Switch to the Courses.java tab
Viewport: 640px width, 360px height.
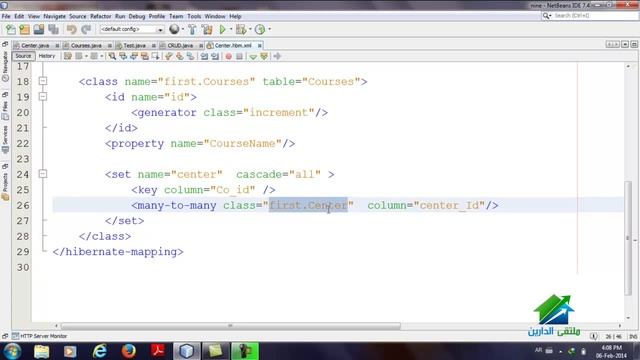pyautogui.click(x=86, y=45)
